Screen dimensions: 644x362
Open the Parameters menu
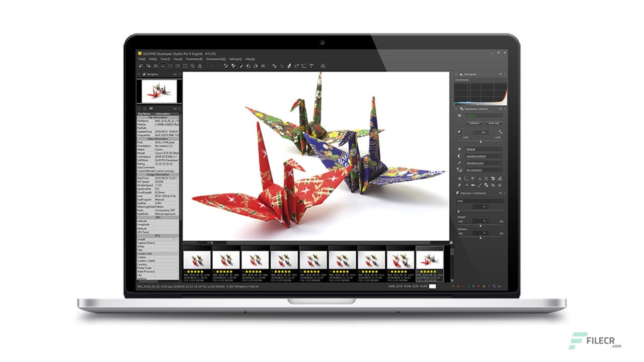click(x=193, y=58)
